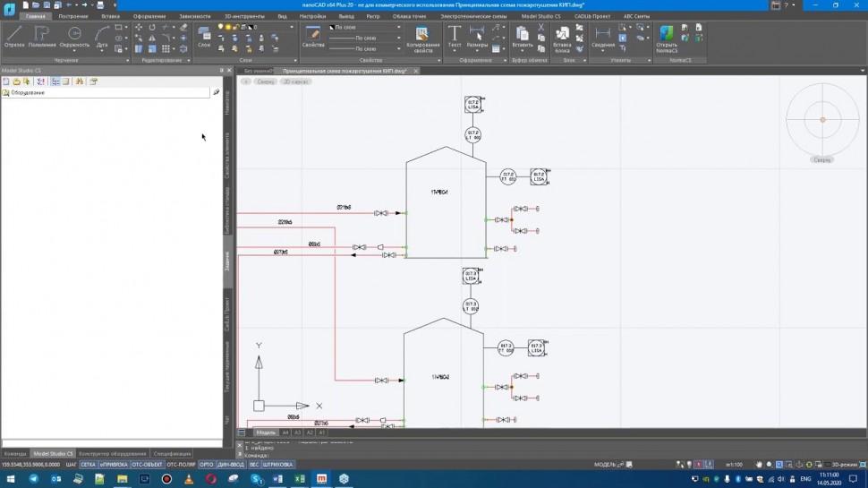The height and width of the screenshot is (488, 868).
Task: Open the Вставка ribbon tab
Action: [x=110, y=16]
